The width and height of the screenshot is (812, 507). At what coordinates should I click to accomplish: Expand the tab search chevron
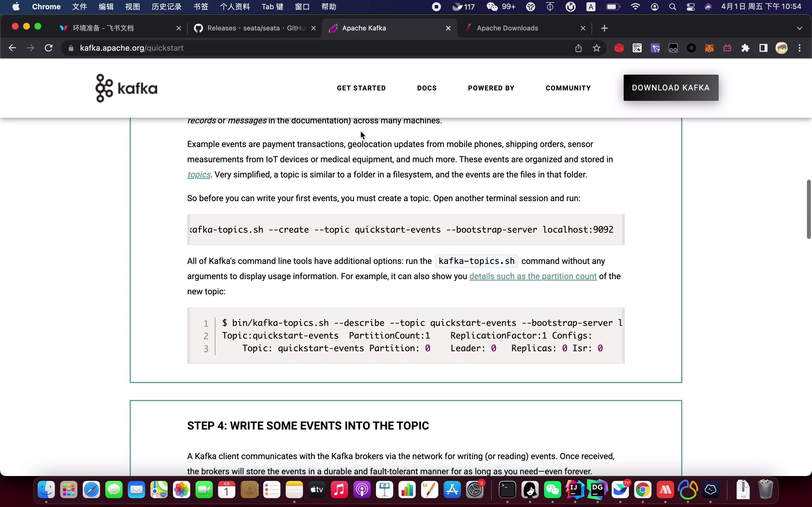click(799, 28)
